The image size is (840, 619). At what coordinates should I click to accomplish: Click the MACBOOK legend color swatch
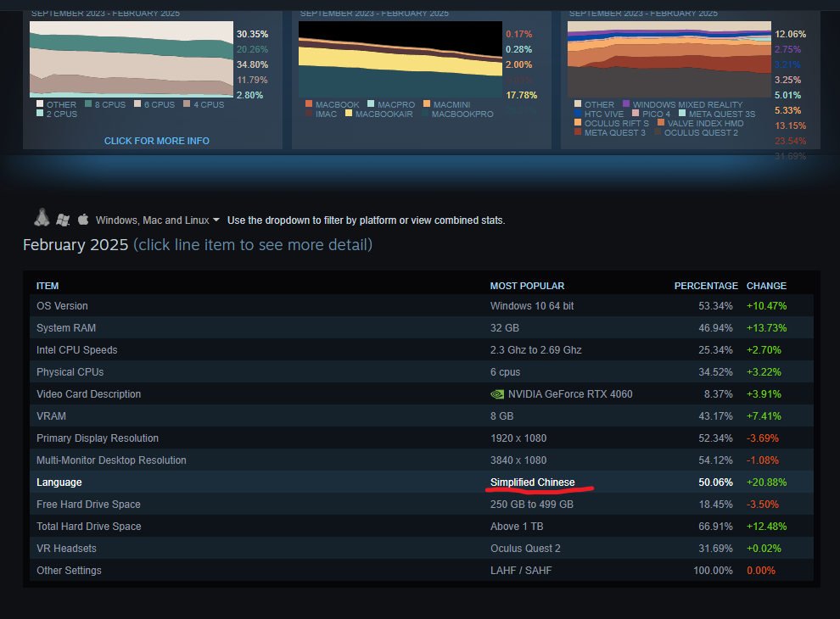[x=309, y=104]
